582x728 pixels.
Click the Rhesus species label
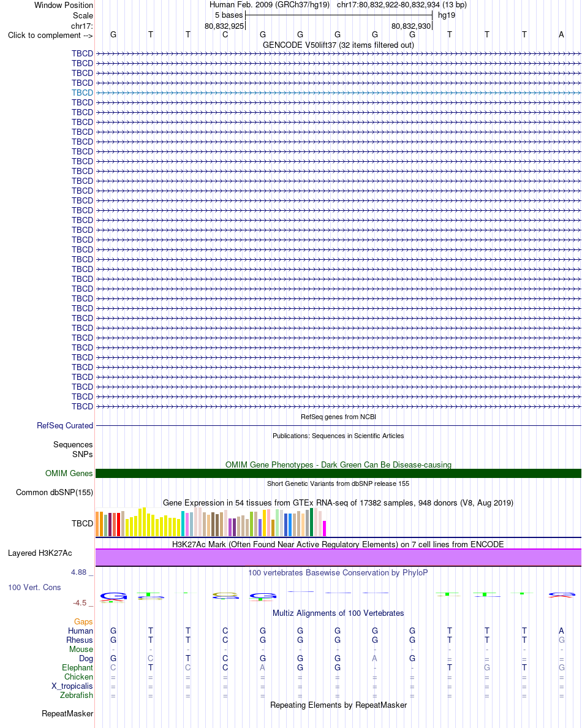(x=80, y=640)
